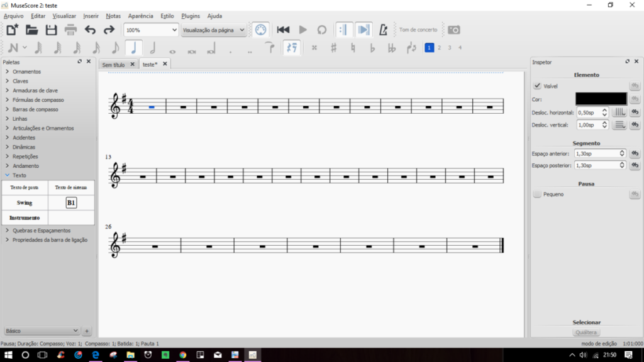Viewport: 644px width, 362px height.
Task: Select the half note duration
Action: 152,48
